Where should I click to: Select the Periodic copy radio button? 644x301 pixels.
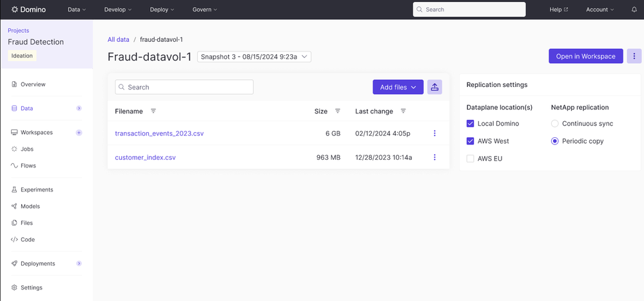[555, 141]
